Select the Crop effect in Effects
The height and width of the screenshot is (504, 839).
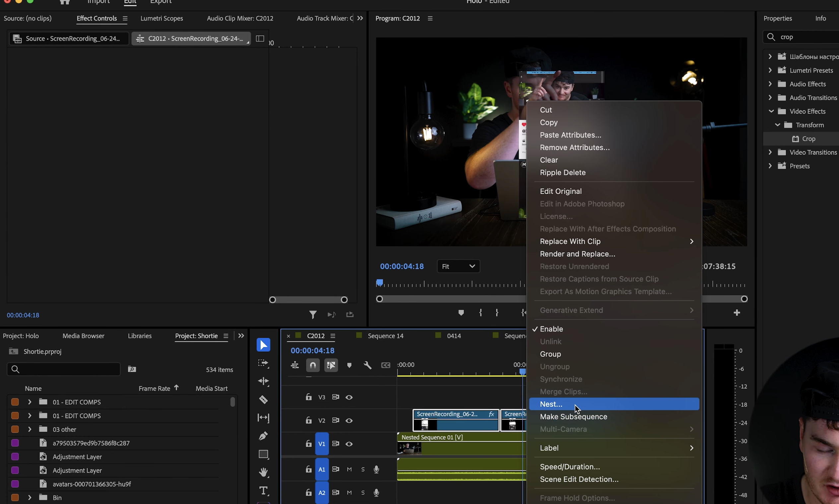coord(808,139)
